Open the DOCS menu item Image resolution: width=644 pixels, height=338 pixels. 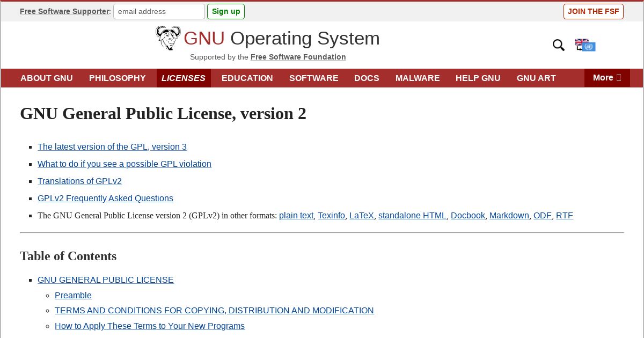(x=367, y=78)
